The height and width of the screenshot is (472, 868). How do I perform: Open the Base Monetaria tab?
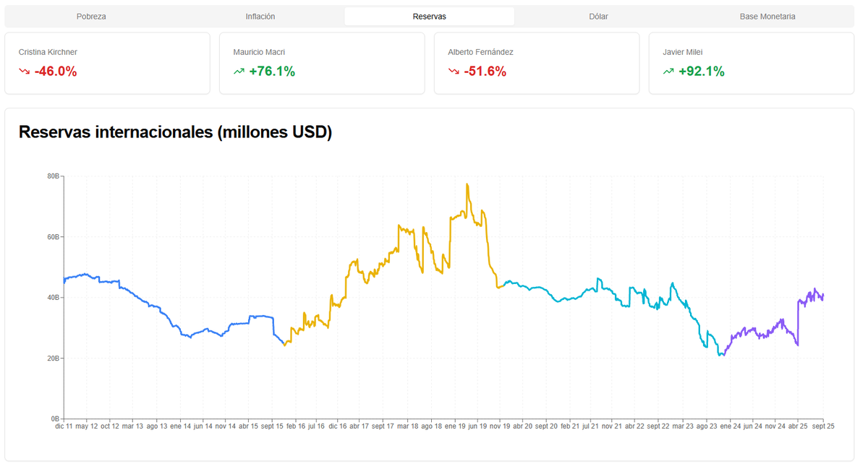[x=767, y=16]
